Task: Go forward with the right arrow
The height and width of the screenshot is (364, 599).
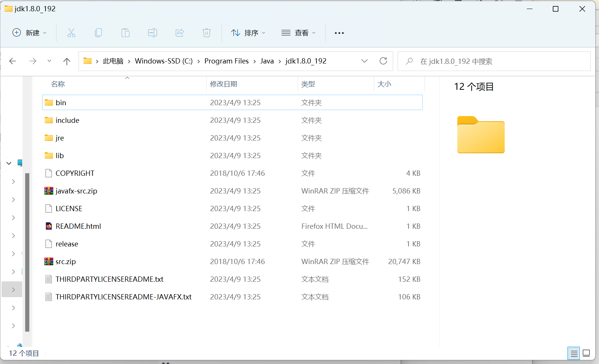Action: [33, 61]
